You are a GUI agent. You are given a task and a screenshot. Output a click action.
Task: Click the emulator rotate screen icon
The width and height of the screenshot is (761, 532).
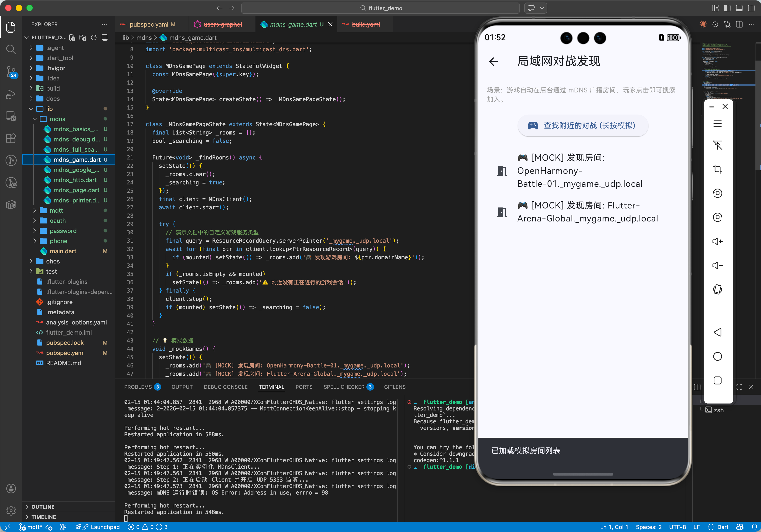(x=717, y=289)
